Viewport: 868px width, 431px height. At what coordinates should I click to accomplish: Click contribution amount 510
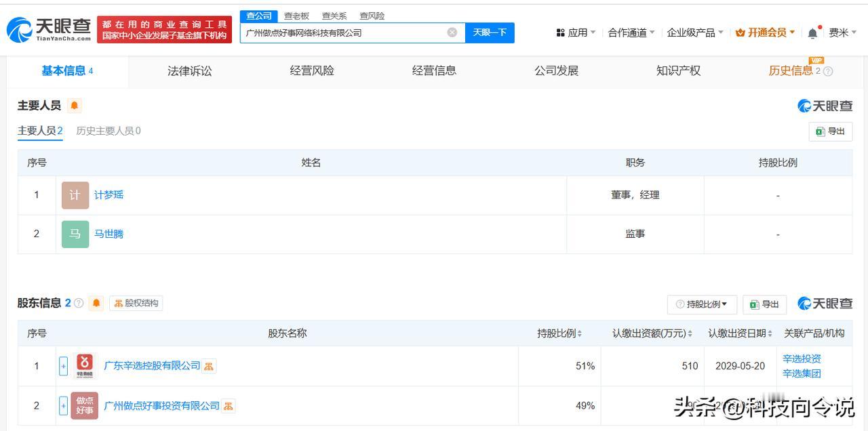690,366
